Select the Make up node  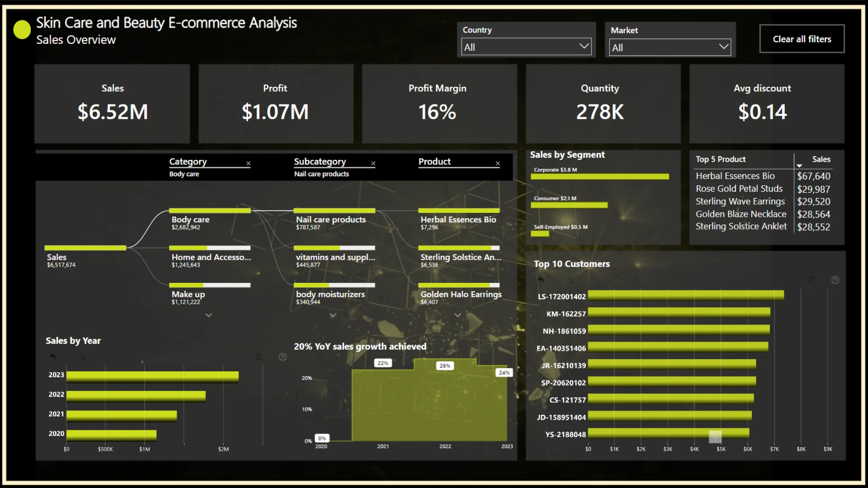(210, 294)
